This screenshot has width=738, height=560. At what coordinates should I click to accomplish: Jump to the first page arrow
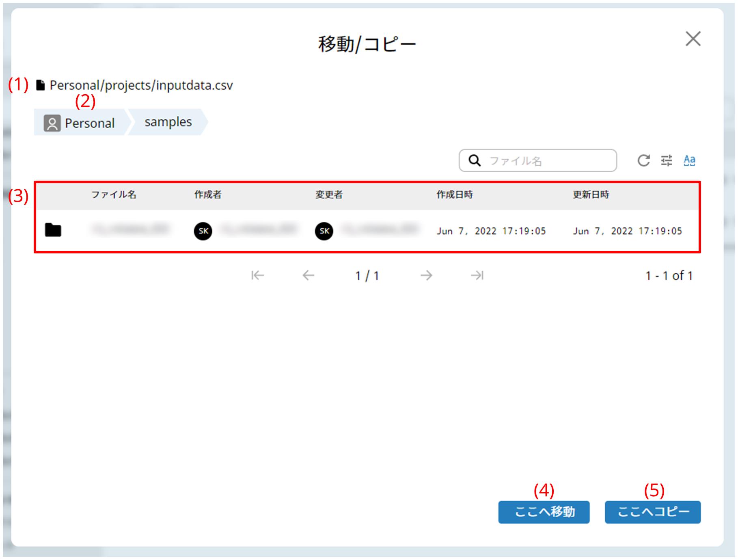(257, 275)
